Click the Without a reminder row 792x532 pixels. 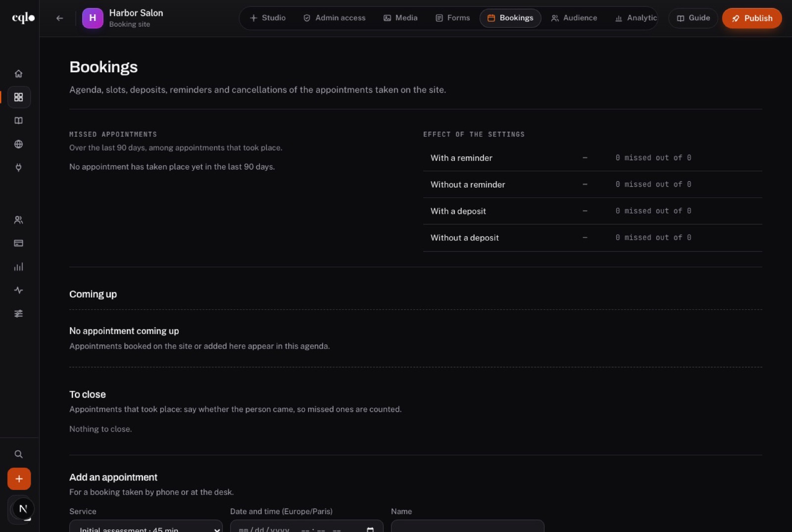click(593, 185)
